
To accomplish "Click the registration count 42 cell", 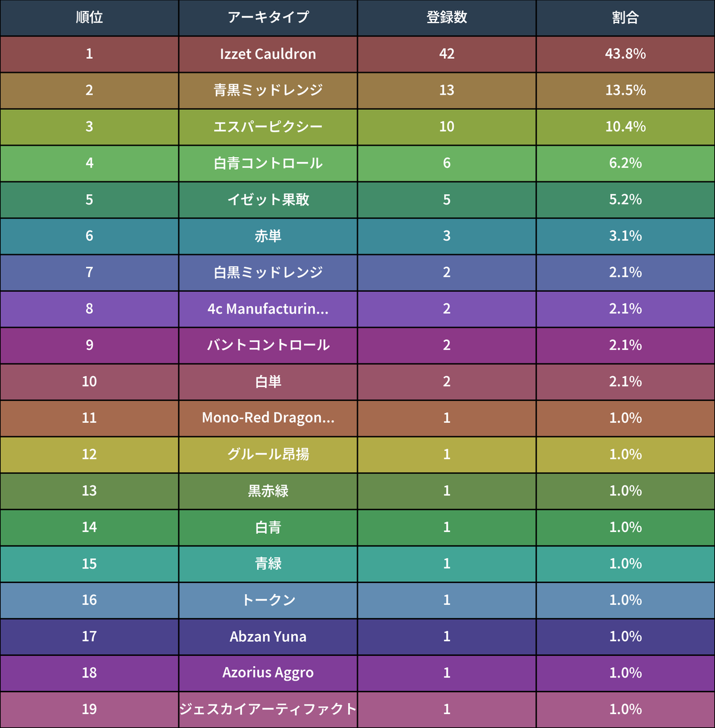I will point(447,54).
